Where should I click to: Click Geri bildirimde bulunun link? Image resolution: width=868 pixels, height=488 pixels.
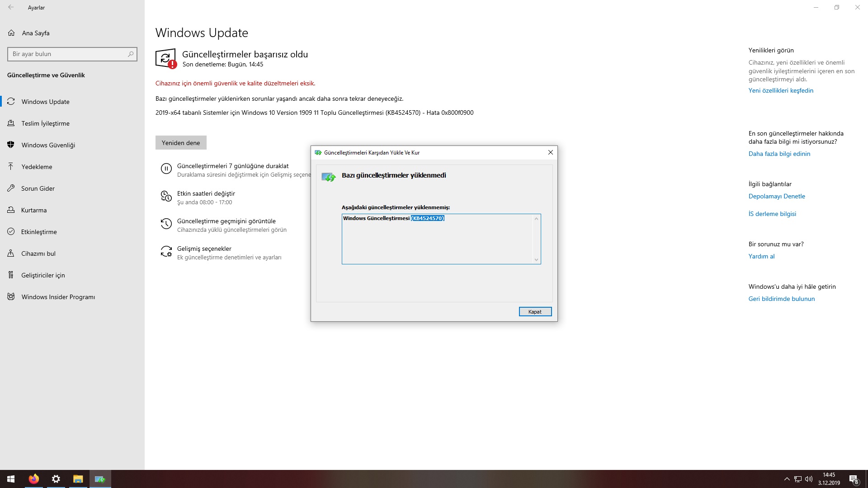tap(782, 299)
